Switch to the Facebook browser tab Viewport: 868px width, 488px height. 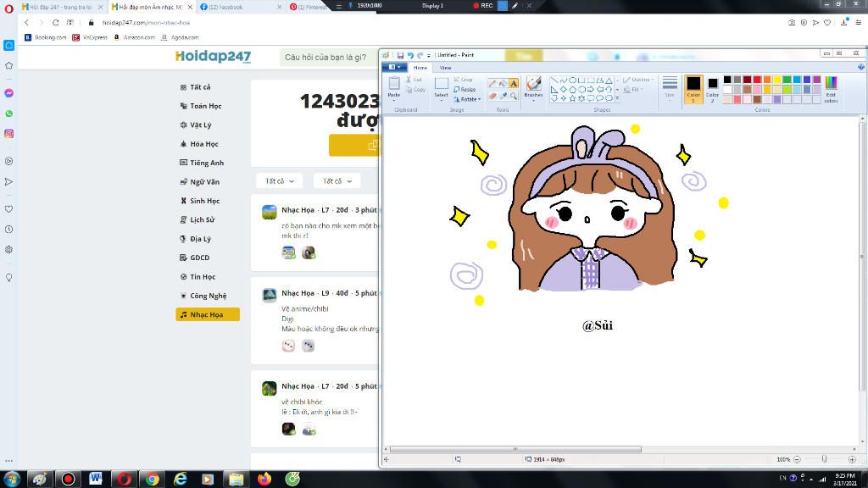click(x=240, y=7)
